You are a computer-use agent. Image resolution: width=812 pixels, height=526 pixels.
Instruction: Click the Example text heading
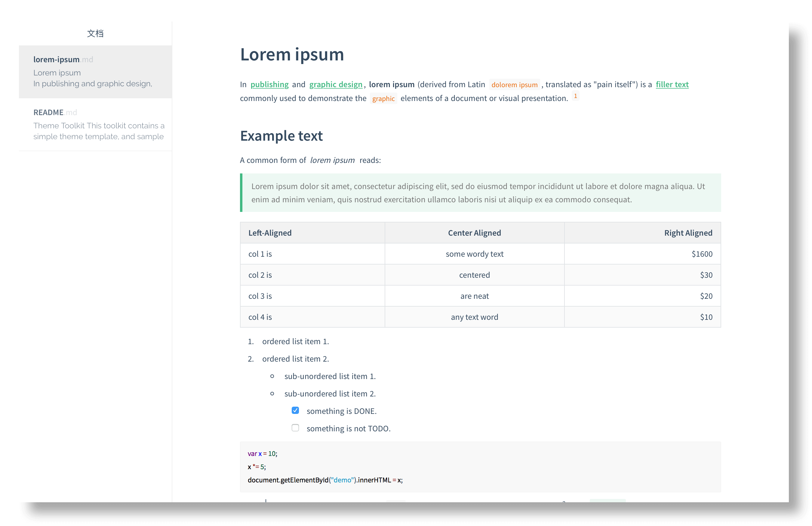click(x=281, y=136)
